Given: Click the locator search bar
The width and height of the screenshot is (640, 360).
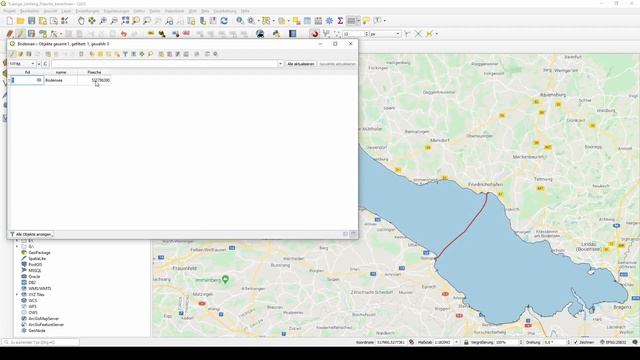Looking at the screenshot, I should (41, 342).
